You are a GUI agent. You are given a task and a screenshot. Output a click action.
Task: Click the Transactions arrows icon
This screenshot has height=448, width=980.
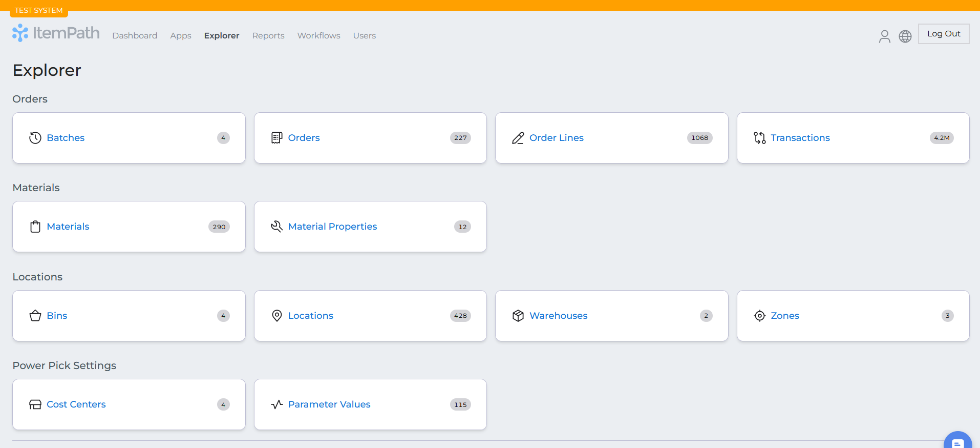click(759, 138)
